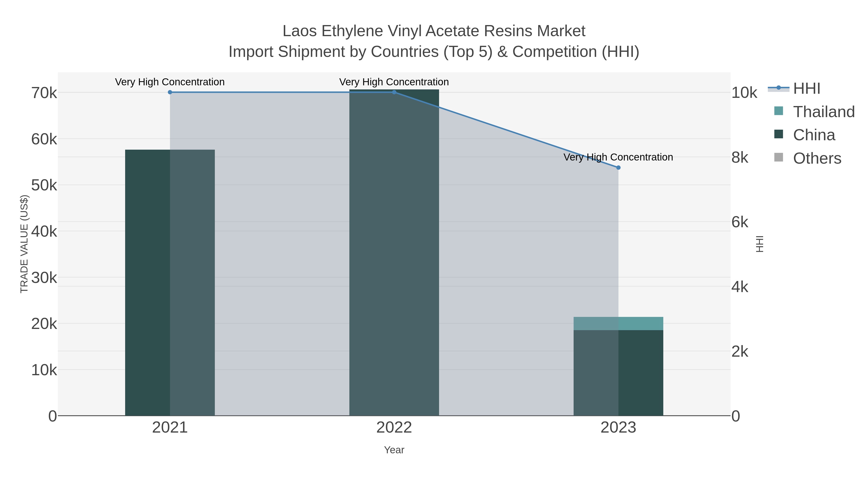
Task: Toggle the Others legend entry
Action: coord(808,158)
